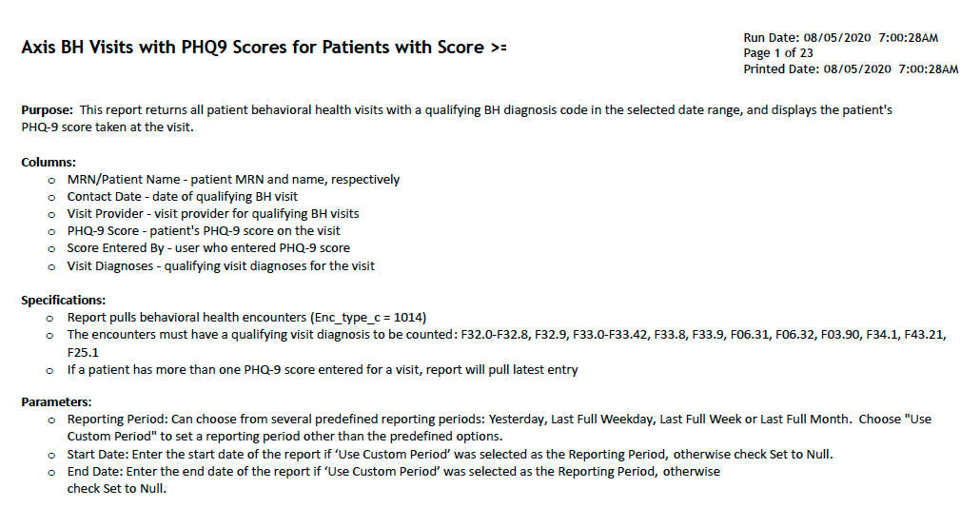This screenshot has width=980, height=508.
Task: Click the 'Parameters:' section heading
Action: tap(56, 402)
